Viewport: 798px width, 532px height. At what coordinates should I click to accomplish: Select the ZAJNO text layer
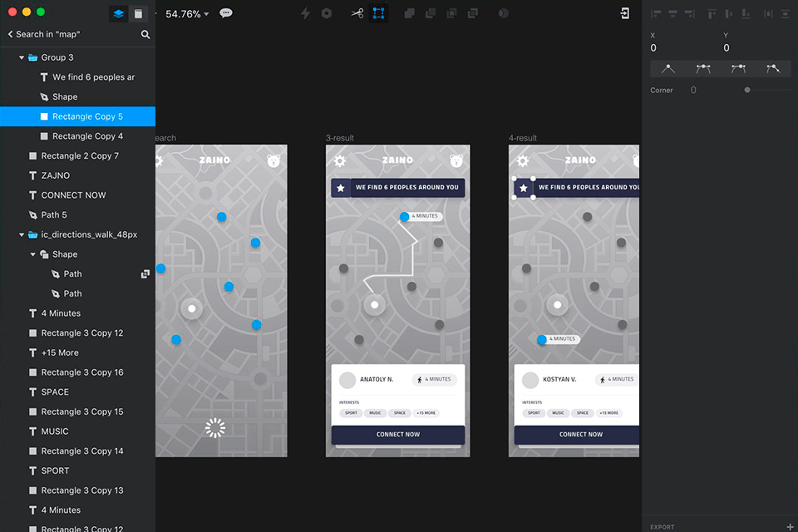click(77, 175)
